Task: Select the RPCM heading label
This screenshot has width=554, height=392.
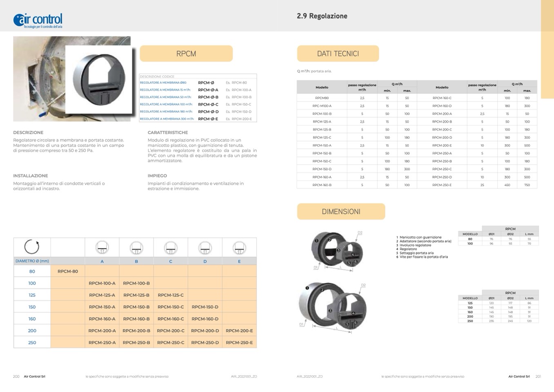Action: coord(186,54)
